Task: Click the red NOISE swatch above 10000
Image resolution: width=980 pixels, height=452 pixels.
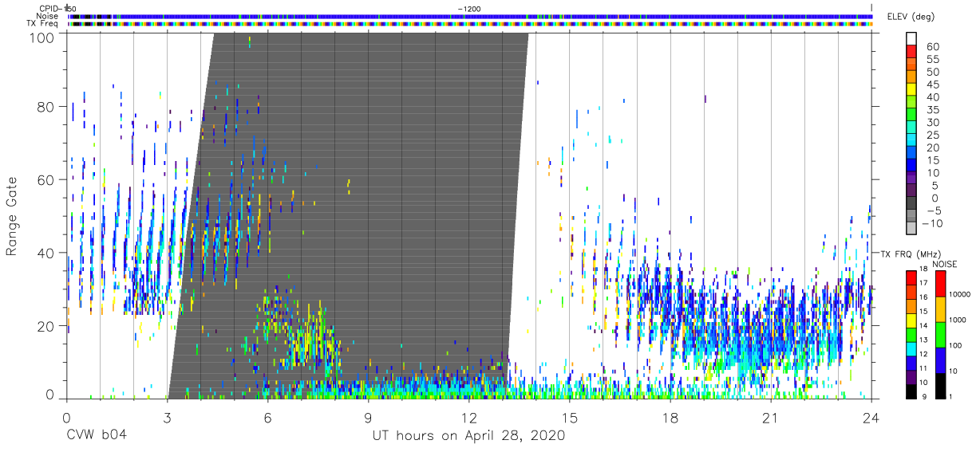Action: point(940,284)
